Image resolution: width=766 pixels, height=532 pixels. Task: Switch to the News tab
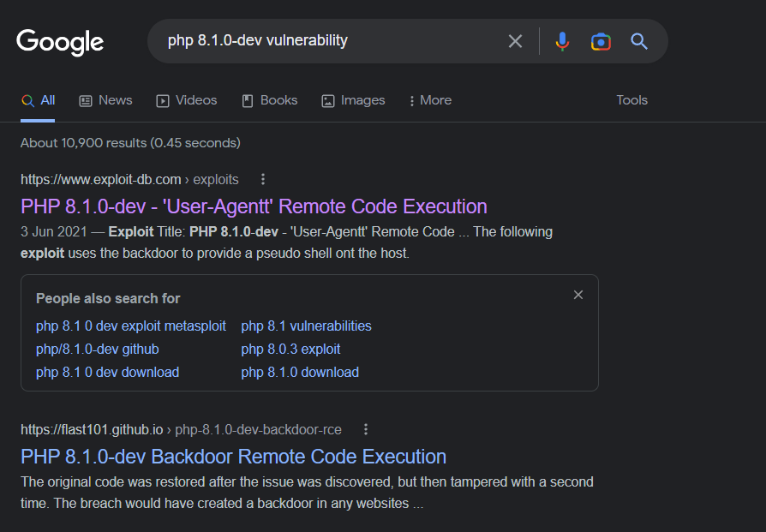pos(105,100)
